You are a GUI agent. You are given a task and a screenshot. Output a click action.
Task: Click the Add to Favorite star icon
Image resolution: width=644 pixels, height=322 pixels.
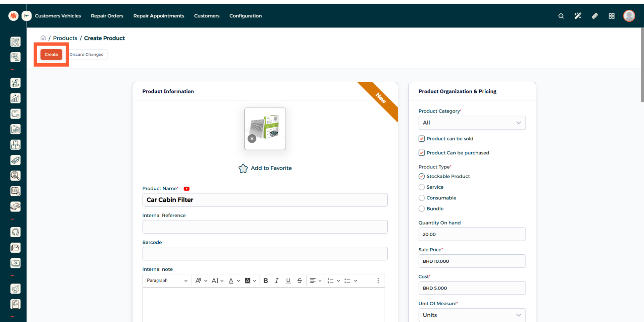(x=243, y=168)
